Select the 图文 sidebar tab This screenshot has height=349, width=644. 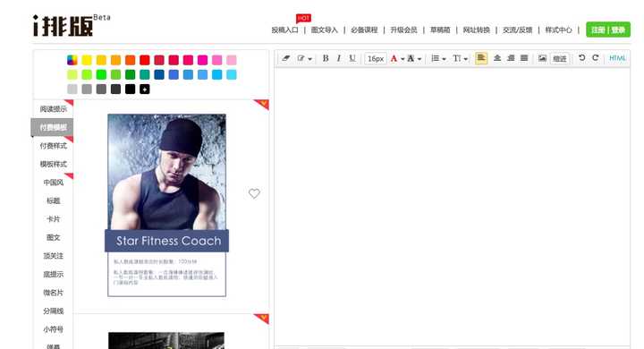coord(53,237)
